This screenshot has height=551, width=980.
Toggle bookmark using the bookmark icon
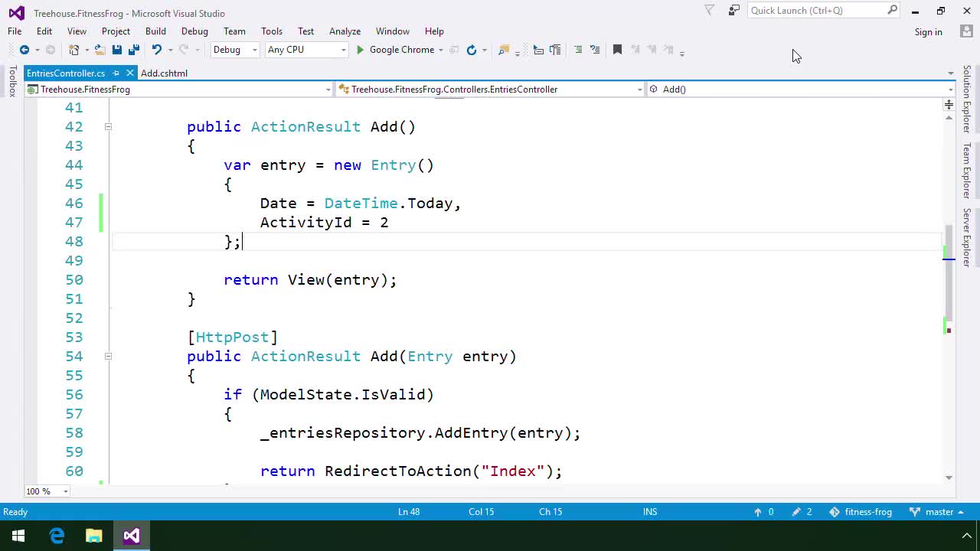tap(617, 50)
